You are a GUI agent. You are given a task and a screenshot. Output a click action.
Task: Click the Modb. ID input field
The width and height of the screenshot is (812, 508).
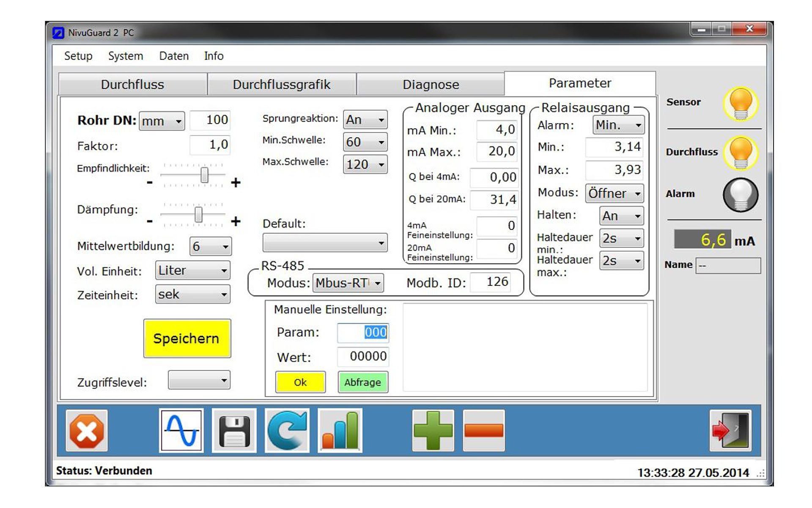[490, 282]
